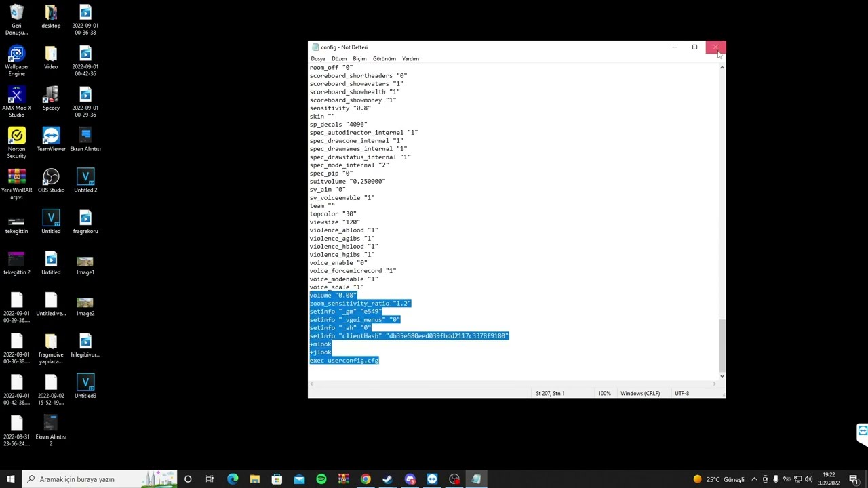The width and height of the screenshot is (868, 488).
Task: Open the Dosya menu in Notepad
Action: 318,58
